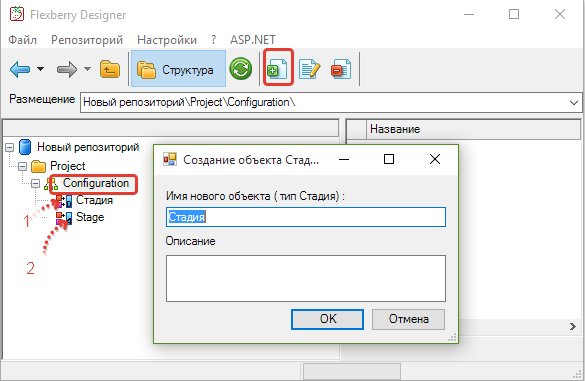This screenshot has height=381, width=585.
Task: Select the Stage tree item
Action: coord(90,217)
